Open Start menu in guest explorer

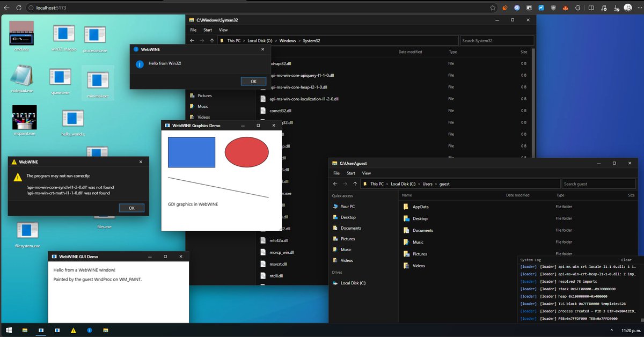click(350, 173)
